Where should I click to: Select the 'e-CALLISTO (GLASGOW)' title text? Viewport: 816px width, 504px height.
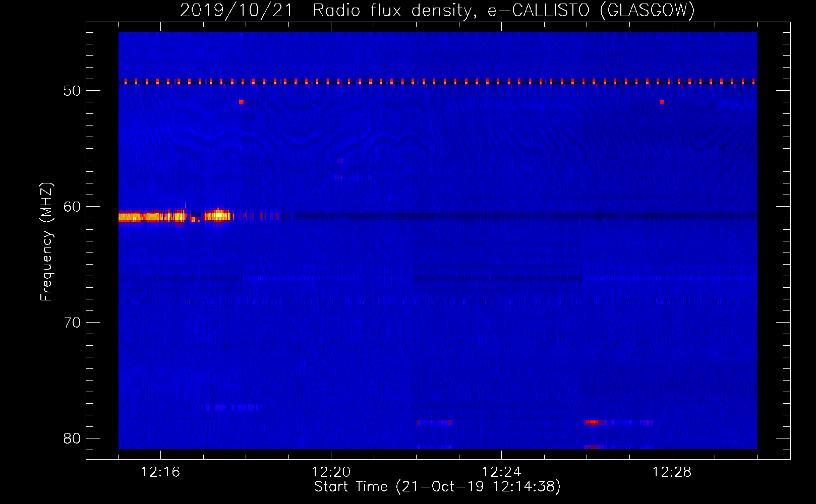591,10
